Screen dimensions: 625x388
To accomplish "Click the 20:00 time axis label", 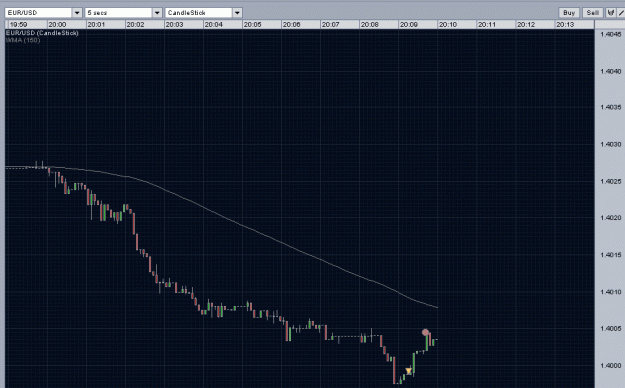I will (x=57, y=25).
